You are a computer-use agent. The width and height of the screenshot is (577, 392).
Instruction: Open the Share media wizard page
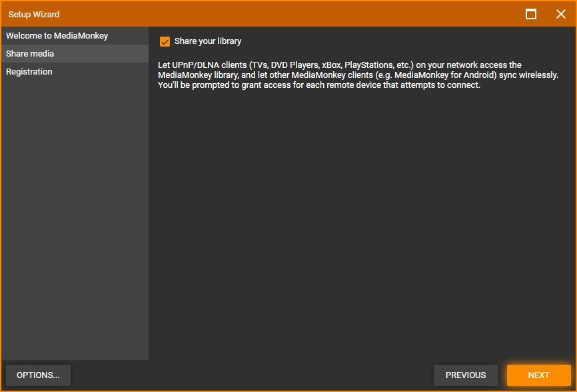click(30, 54)
